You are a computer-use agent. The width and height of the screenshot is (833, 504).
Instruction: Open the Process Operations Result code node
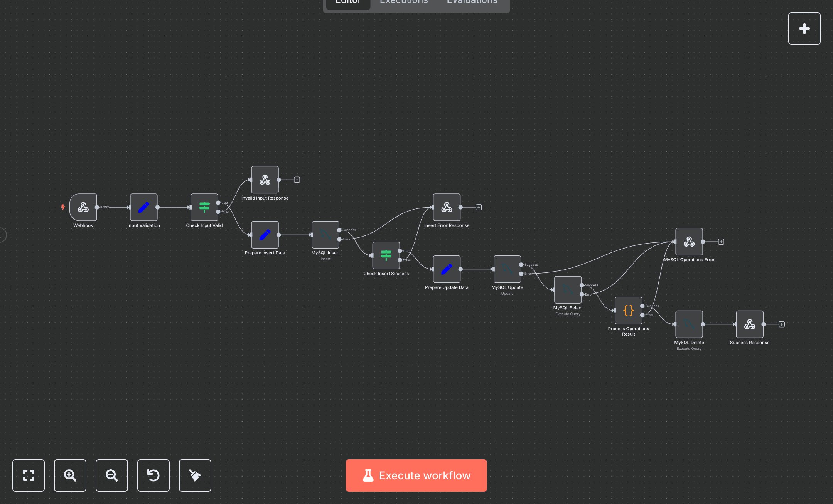628,310
